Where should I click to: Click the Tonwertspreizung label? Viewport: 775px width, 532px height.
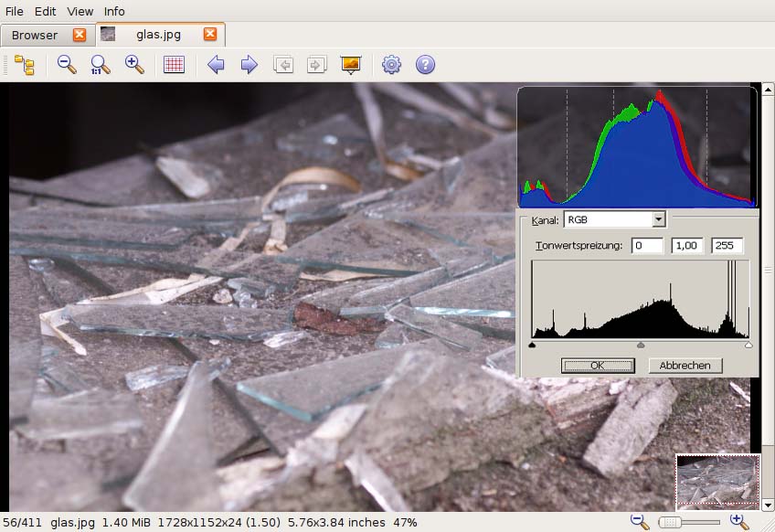click(x=579, y=246)
